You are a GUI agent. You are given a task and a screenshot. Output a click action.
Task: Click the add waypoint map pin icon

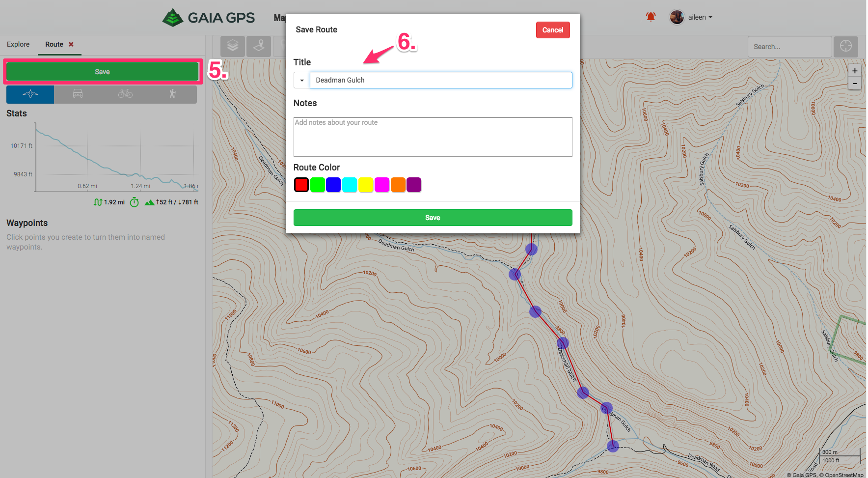point(259,46)
